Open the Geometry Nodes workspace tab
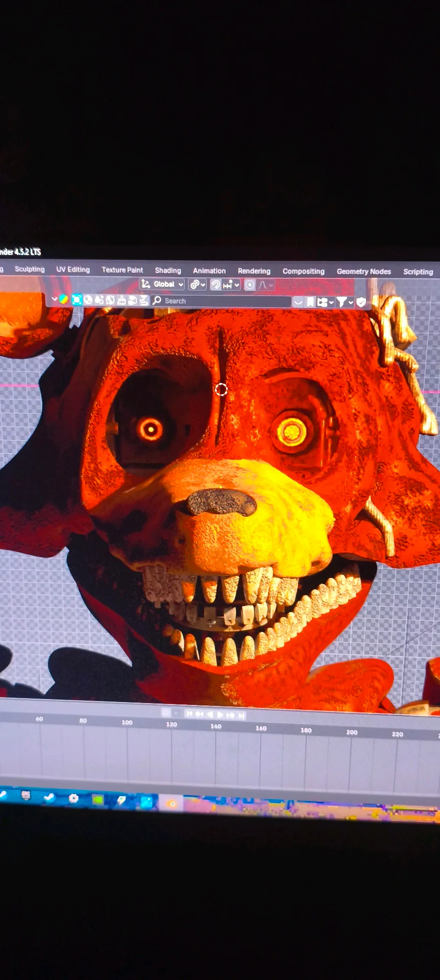 [x=364, y=272]
